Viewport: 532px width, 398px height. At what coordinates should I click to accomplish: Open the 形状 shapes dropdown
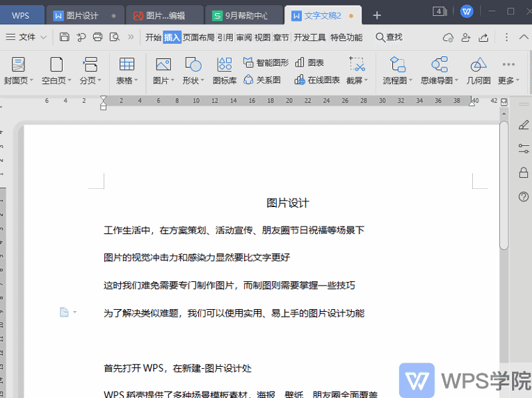[193, 71]
